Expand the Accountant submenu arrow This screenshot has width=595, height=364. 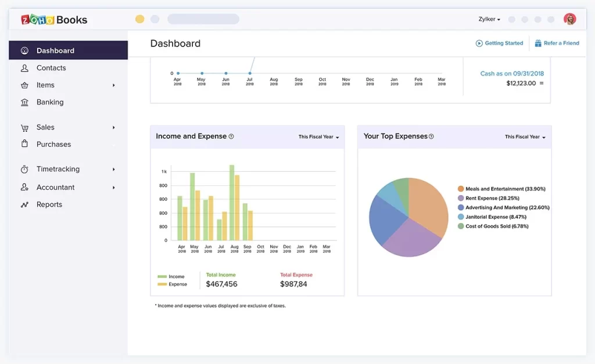[114, 188]
